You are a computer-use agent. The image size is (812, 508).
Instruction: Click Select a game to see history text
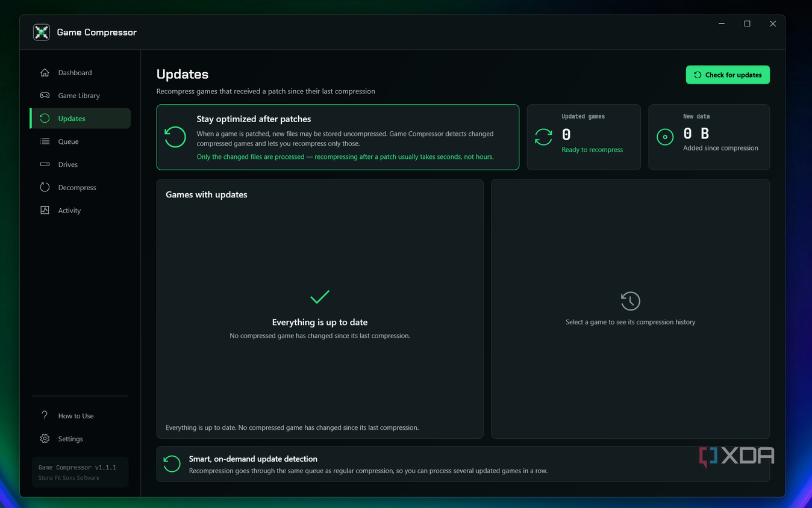tap(630, 322)
